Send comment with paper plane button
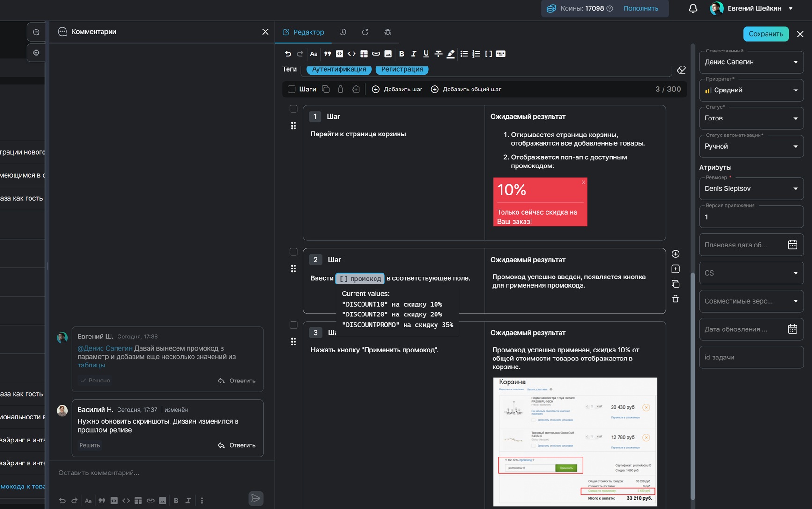Viewport: 812px width, 509px height. 256,498
